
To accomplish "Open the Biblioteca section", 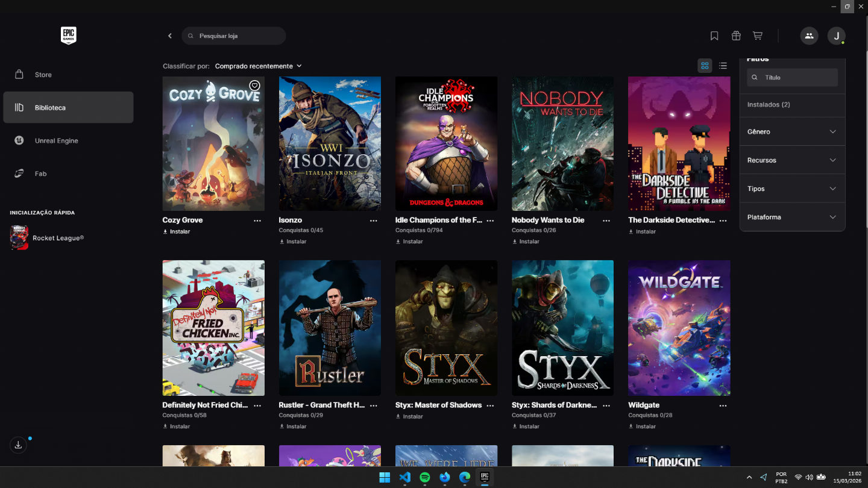I will pyautogui.click(x=68, y=107).
